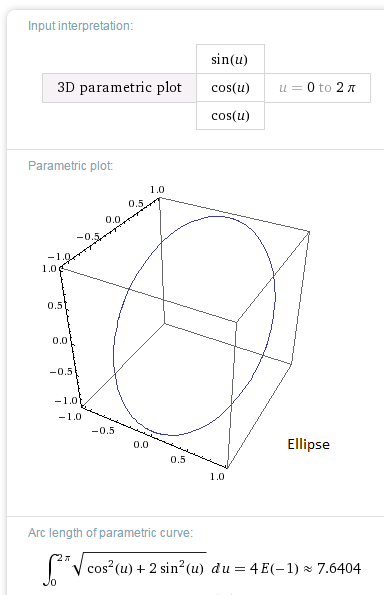Image resolution: width=384 pixels, height=595 pixels.
Task: Select the middle cos(u) cell
Action: [x=230, y=88]
